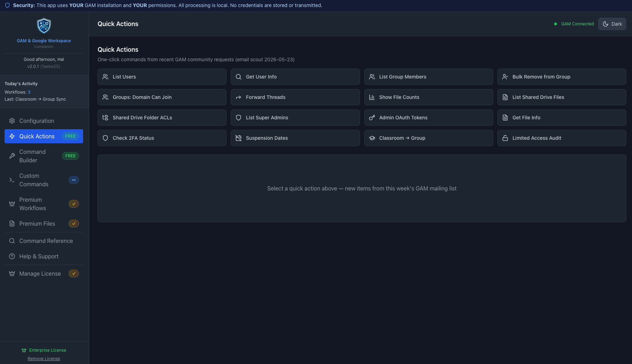Open Help & Support
The image size is (632, 364).
pos(44,256)
